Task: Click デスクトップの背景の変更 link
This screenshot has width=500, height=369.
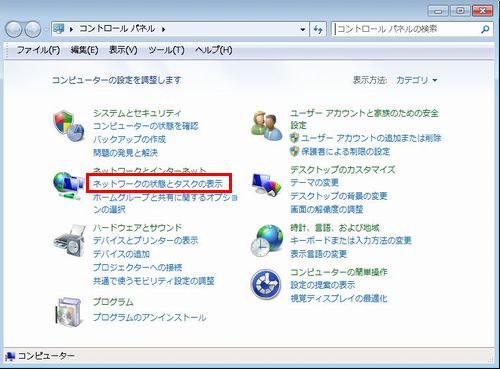Action: coord(338,196)
